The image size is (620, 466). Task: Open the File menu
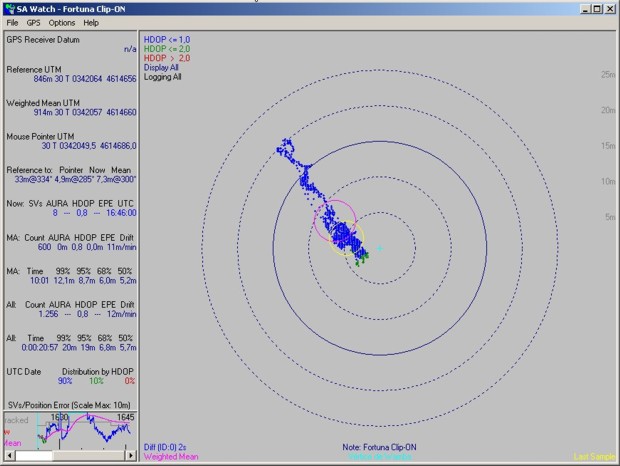pos(12,23)
